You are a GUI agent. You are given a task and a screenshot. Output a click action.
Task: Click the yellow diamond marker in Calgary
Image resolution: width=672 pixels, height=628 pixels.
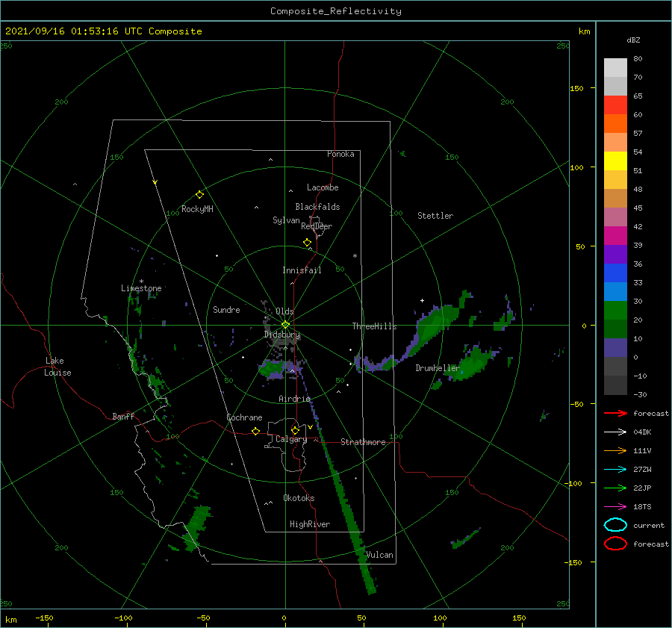click(x=295, y=430)
